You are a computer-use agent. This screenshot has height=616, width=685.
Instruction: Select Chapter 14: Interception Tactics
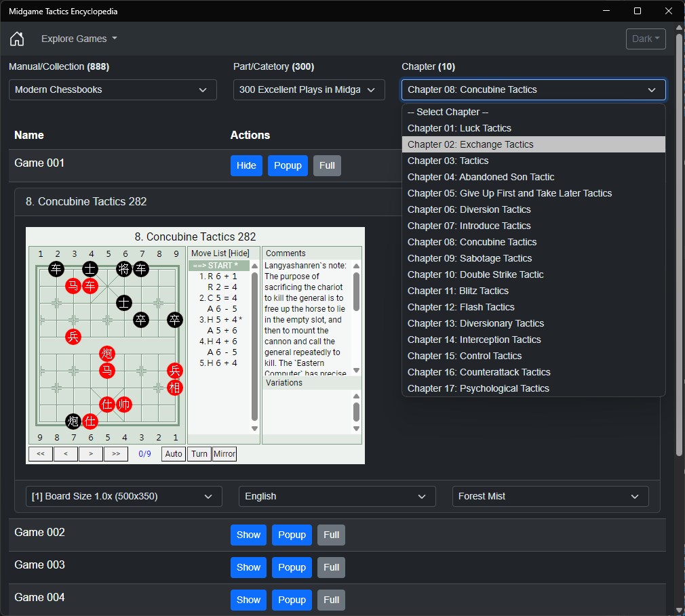[x=533, y=340]
